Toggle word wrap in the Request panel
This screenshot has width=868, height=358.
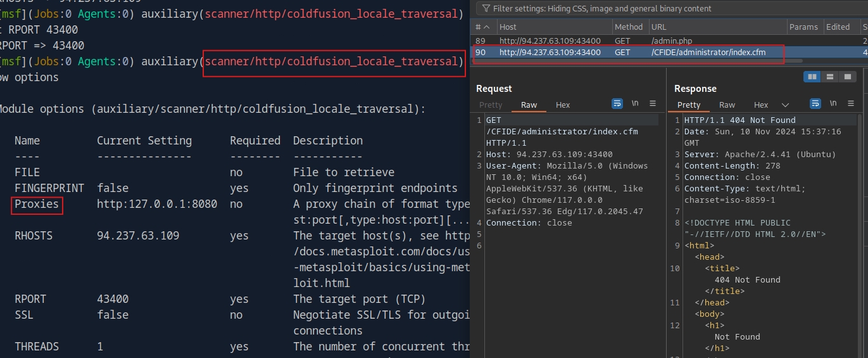coord(617,104)
